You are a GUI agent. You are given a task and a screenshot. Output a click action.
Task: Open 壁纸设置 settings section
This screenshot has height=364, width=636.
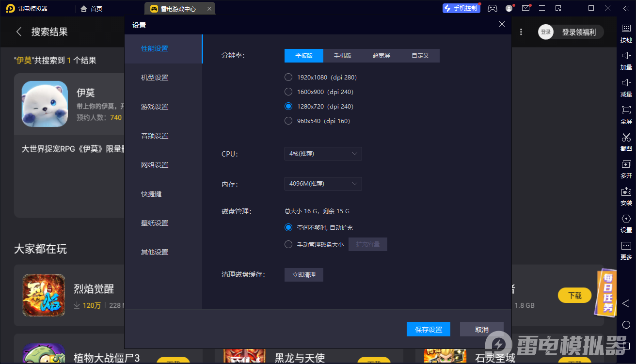pyautogui.click(x=163, y=223)
